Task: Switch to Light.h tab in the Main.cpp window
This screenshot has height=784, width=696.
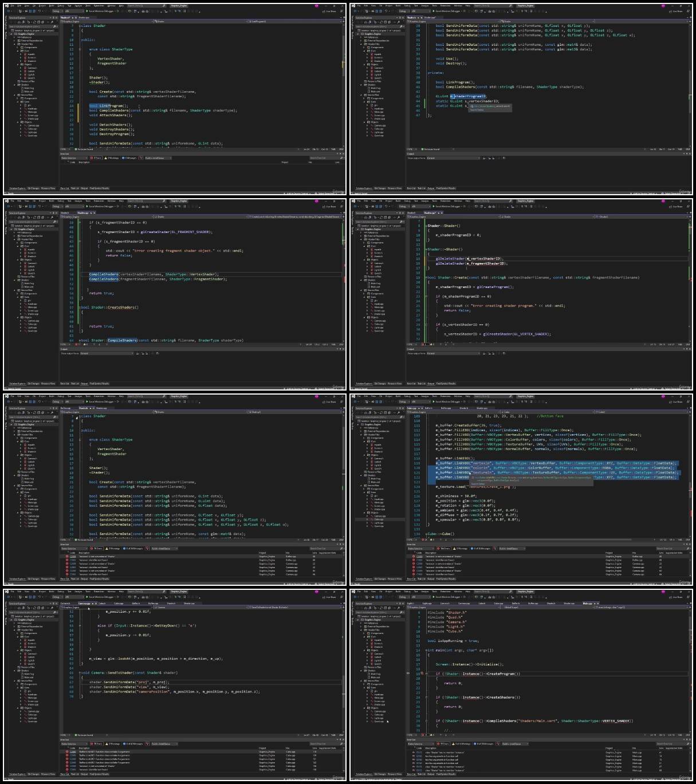Action: point(410,603)
